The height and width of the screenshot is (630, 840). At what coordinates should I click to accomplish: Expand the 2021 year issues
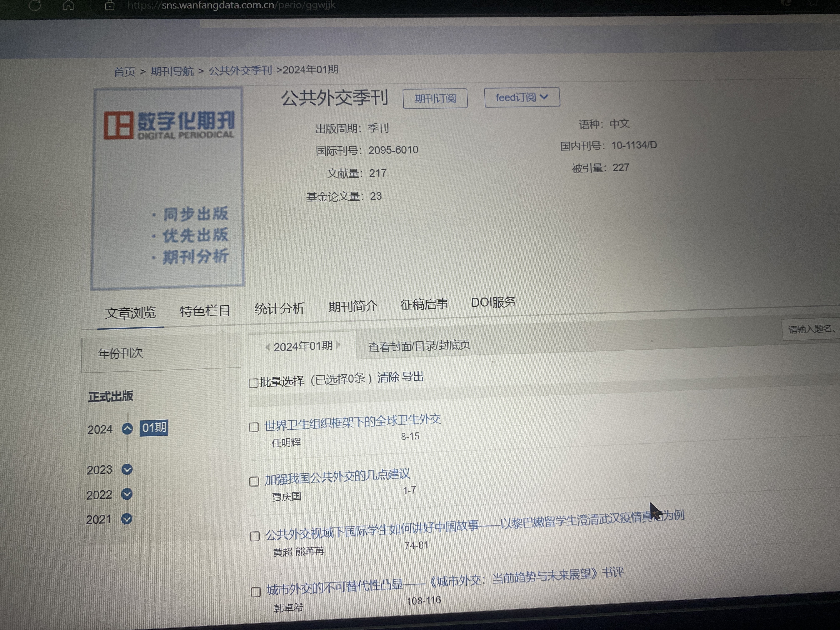pyautogui.click(x=126, y=519)
